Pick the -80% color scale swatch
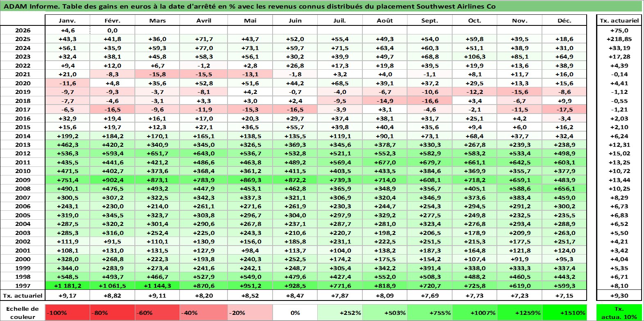Viewport: 644px width, 321px height. [112, 312]
